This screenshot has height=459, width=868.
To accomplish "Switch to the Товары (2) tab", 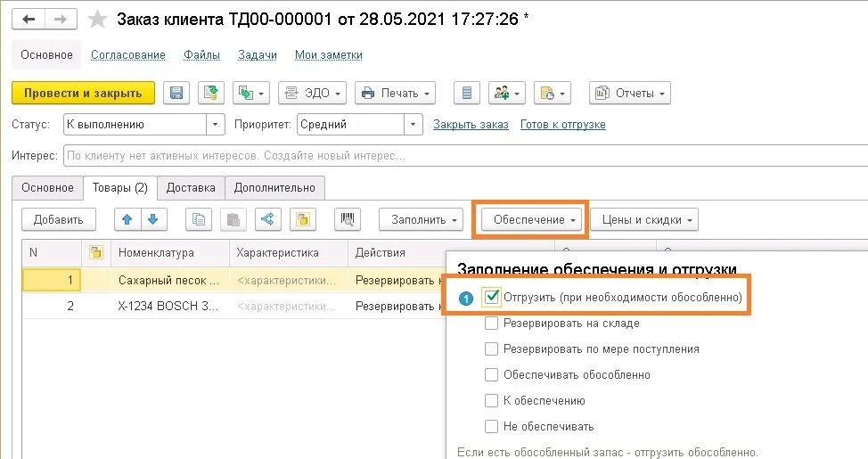I will [x=120, y=188].
